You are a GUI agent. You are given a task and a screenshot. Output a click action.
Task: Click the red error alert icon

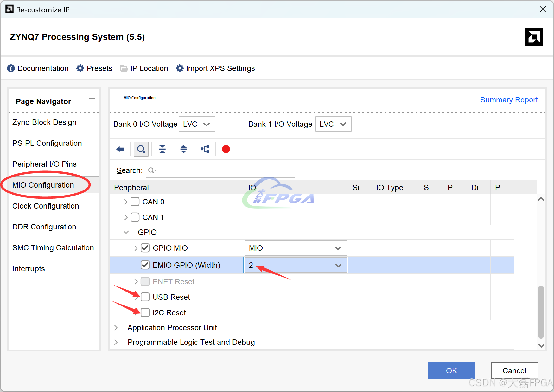(x=226, y=149)
